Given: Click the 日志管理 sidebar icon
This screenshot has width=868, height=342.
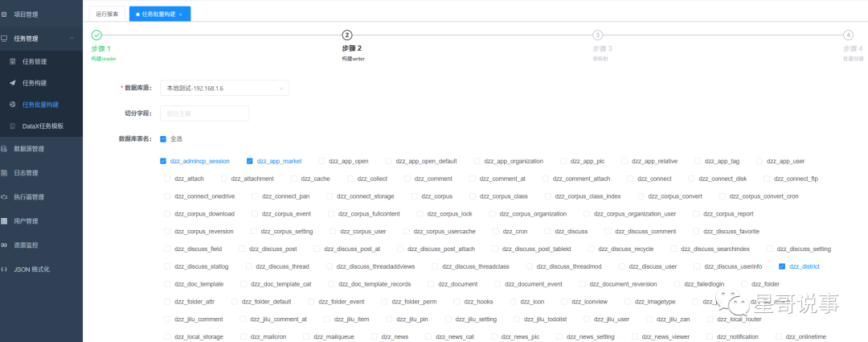Looking at the screenshot, I should pyautogui.click(x=5, y=172).
